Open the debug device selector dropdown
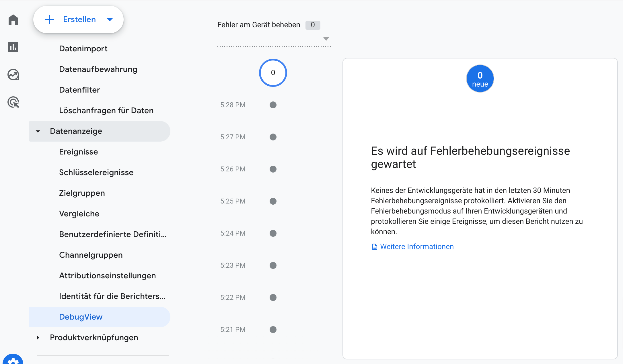 pos(326,39)
